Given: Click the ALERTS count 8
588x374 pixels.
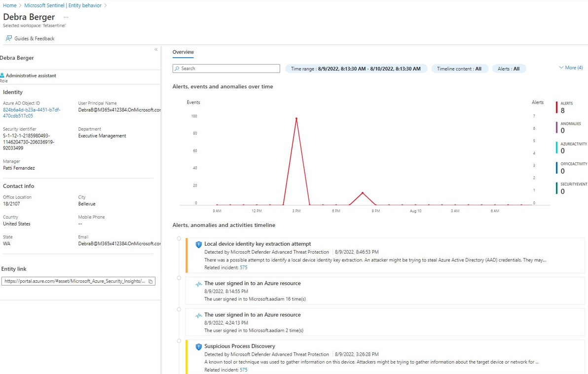Looking at the screenshot, I should pos(562,111).
